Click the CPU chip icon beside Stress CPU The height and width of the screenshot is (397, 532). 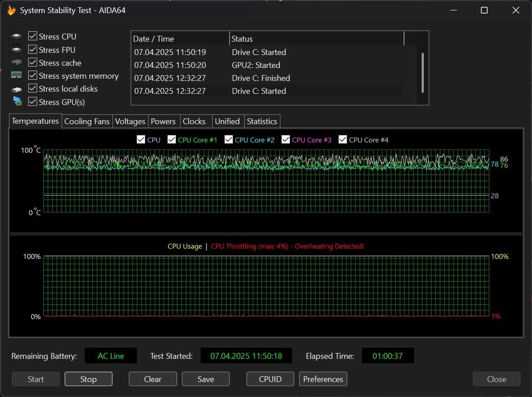tap(16, 36)
